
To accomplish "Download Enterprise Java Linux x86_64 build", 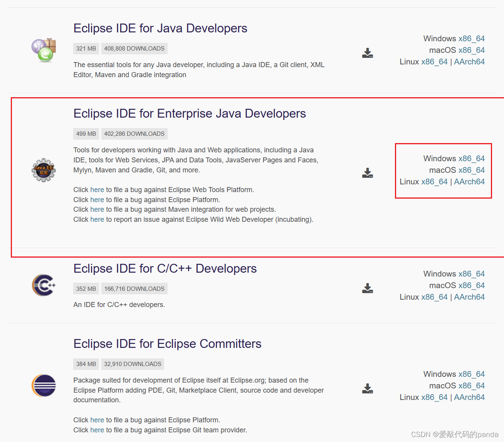I will (x=435, y=182).
